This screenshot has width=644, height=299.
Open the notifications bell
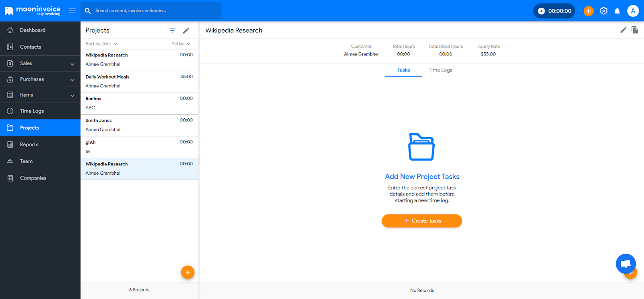point(617,11)
